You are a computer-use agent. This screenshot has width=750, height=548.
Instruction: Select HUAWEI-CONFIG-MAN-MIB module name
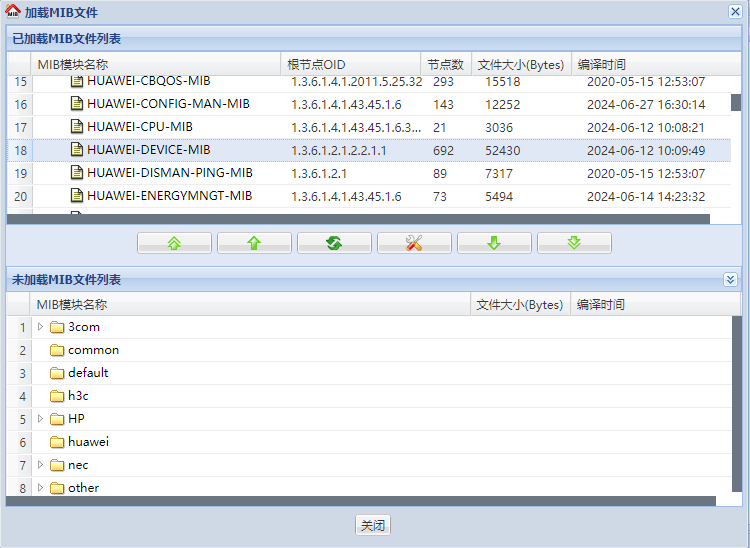click(168, 104)
